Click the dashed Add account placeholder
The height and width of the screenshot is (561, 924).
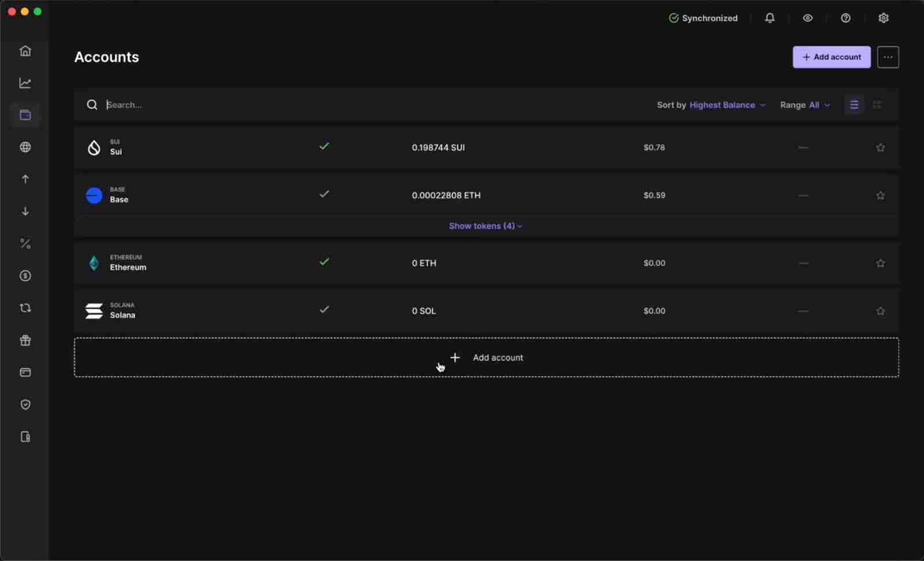(x=486, y=358)
